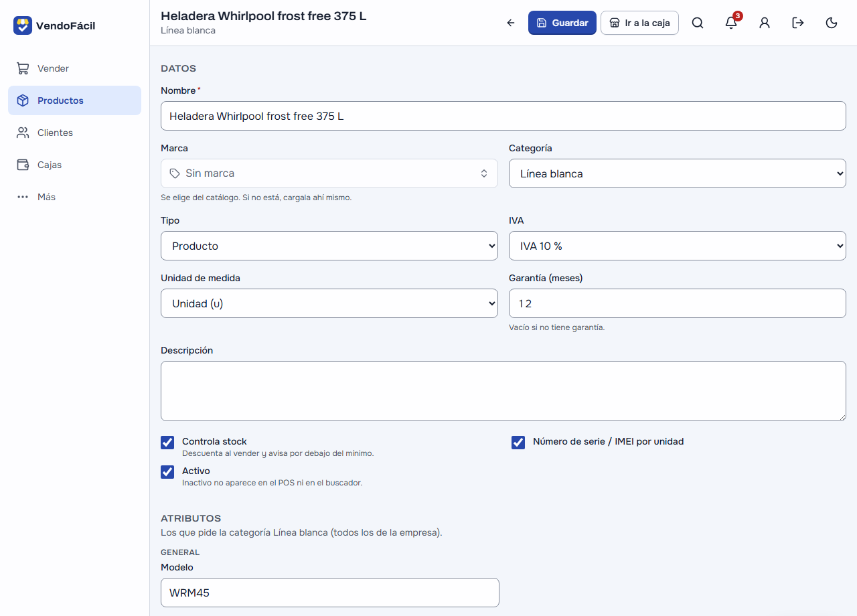Click the Descripción text area
This screenshot has height=616, width=857.
click(503, 391)
